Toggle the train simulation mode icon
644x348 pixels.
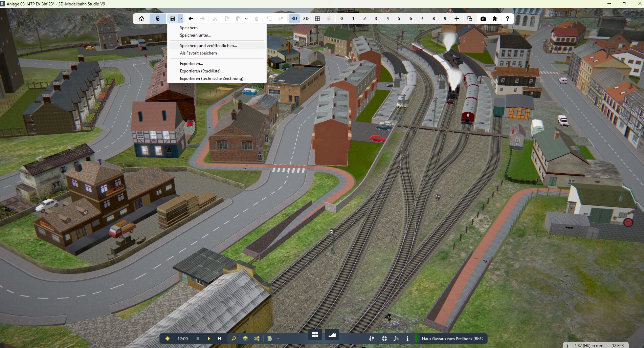(158, 19)
